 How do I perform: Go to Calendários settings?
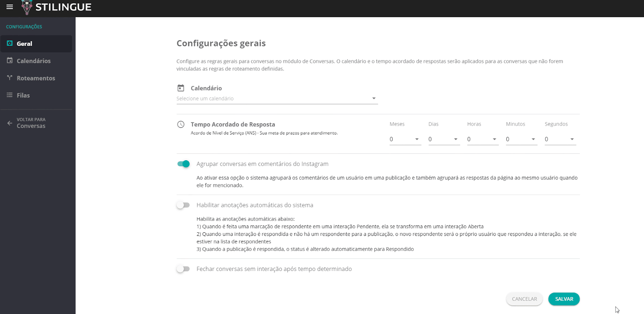coord(36,61)
